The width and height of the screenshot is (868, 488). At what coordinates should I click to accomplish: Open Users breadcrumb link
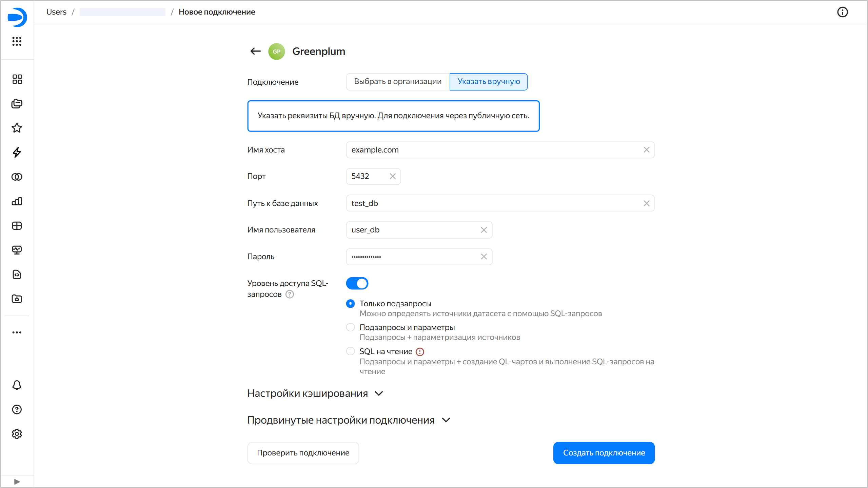[56, 12]
